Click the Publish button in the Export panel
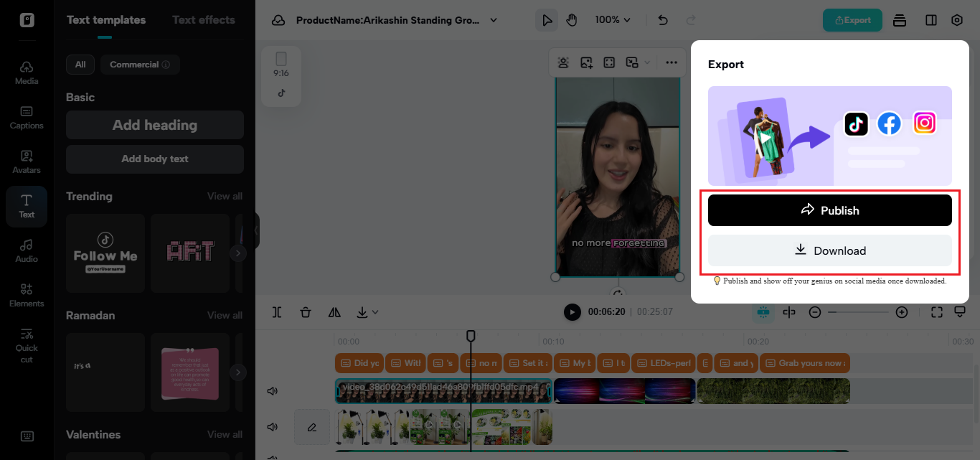The image size is (980, 460). [830, 210]
